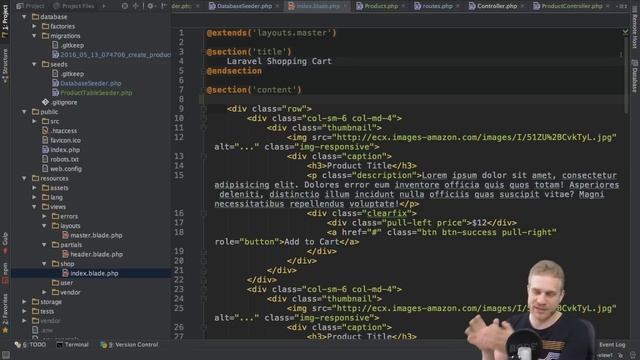
Task: Collapse the database folder
Action: [24, 17]
